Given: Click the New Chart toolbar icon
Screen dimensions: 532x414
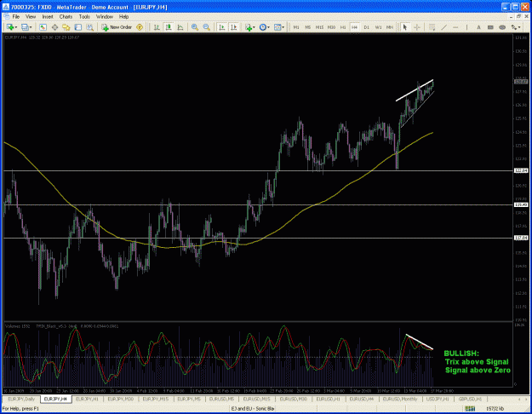Looking at the screenshot, I should pos(9,27).
